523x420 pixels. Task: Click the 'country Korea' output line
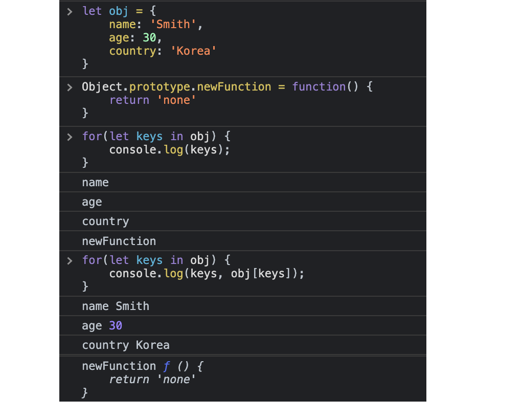tap(125, 345)
